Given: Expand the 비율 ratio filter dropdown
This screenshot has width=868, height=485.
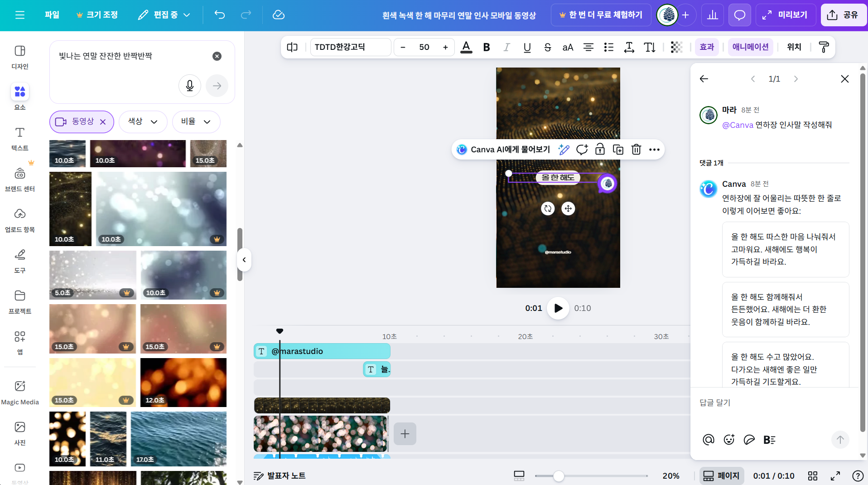Looking at the screenshot, I should [x=196, y=121].
